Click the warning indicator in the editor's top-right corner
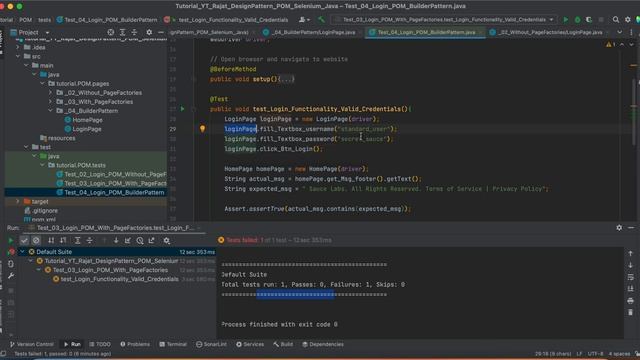The width and height of the screenshot is (640, 360). tap(611, 44)
